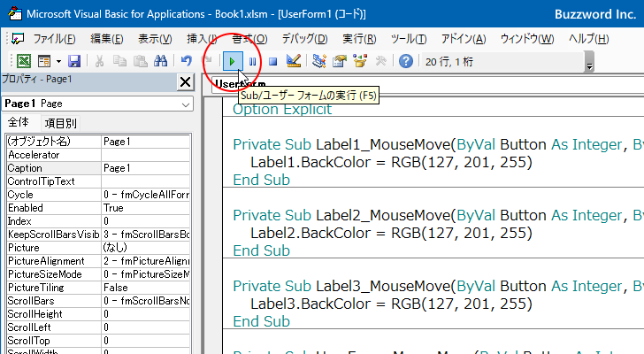Place cursor on Label1.BackColor code line

pyautogui.click(x=391, y=162)
